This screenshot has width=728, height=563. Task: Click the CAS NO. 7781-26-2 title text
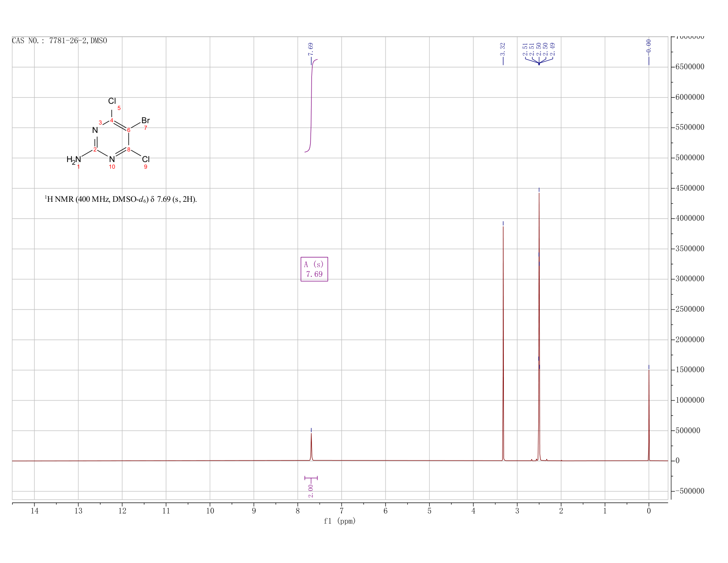60,41
